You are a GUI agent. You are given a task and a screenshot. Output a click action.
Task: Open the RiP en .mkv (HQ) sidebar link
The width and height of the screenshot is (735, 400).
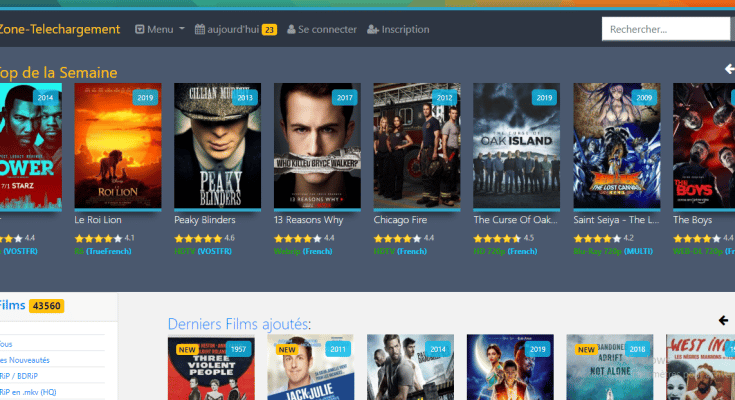tap(28, 392)
